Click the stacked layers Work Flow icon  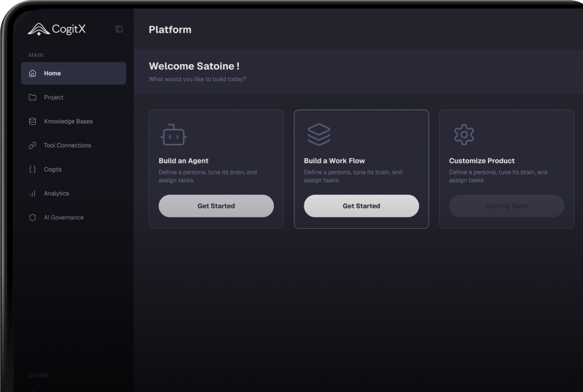pyautogui.click(x=319, y=135)
